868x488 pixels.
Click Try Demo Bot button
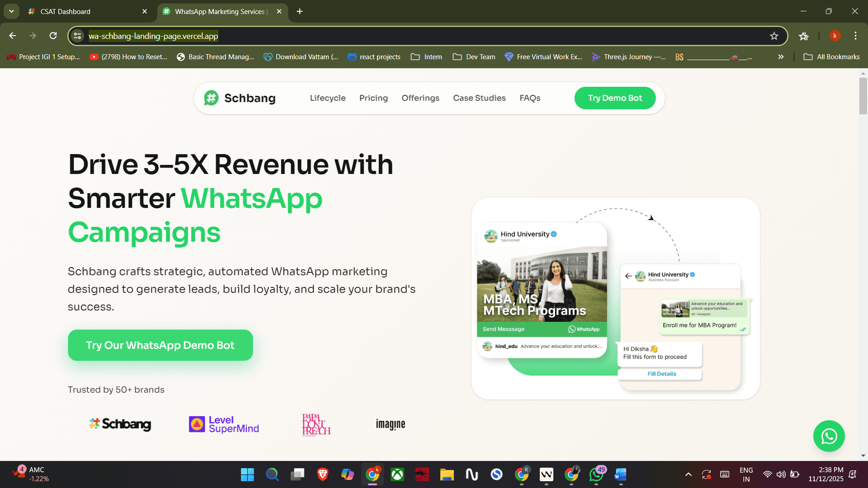[x=615, y=98]
